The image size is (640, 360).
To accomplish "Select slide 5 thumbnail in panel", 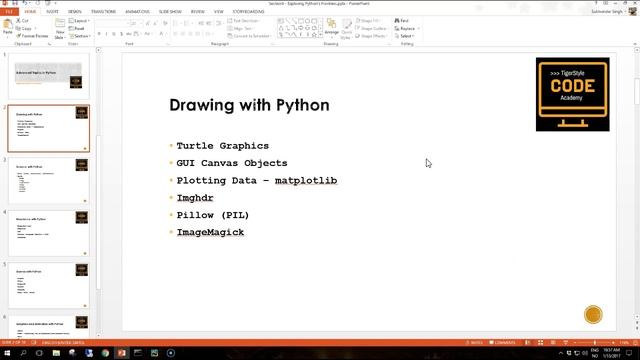I will 49,286.
